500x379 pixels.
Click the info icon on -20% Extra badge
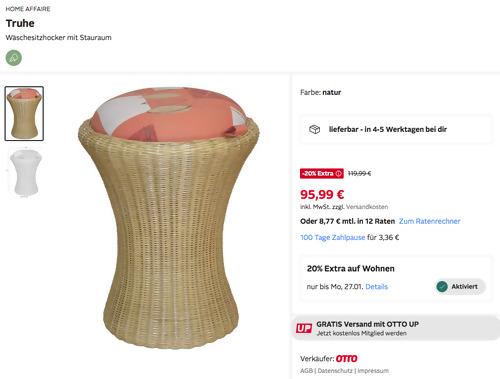coord(338,174)
